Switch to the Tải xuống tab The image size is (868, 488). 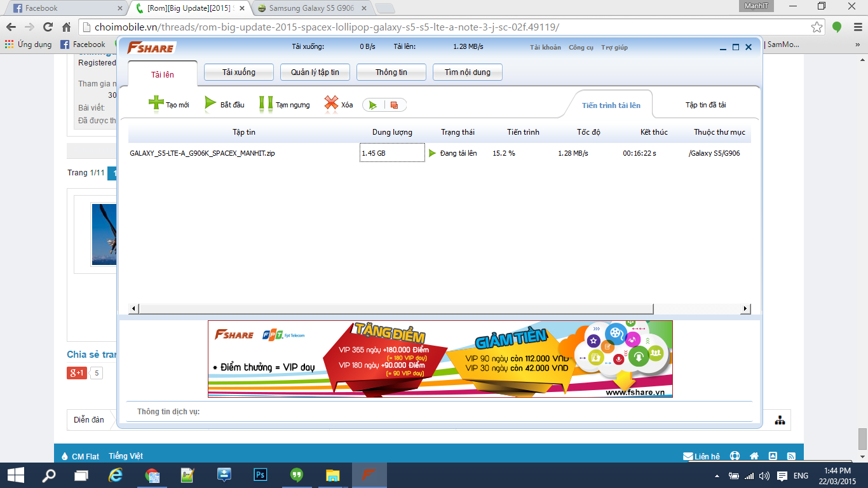(x=239, y=72)
